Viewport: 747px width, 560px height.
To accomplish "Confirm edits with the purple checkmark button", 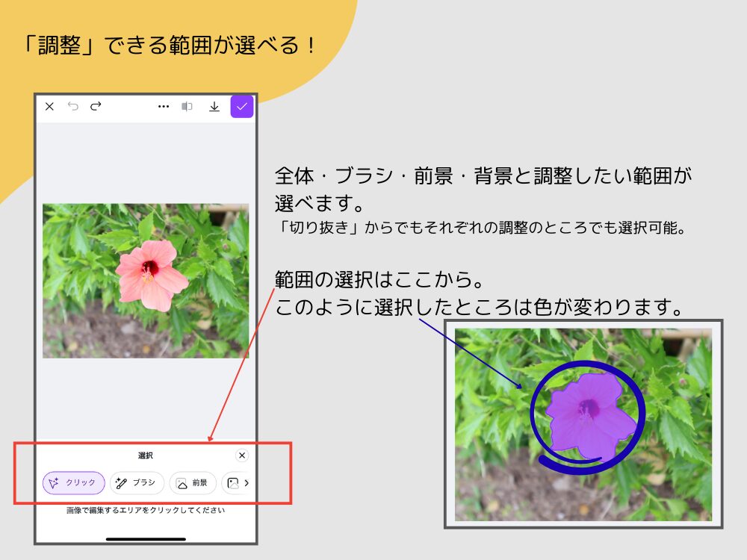I will point(242,108).
